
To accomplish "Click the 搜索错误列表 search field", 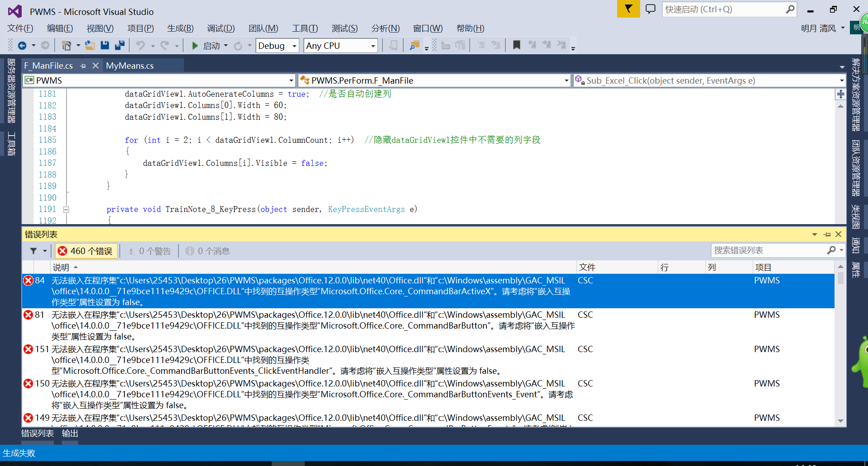I will [x=769, y=250].
